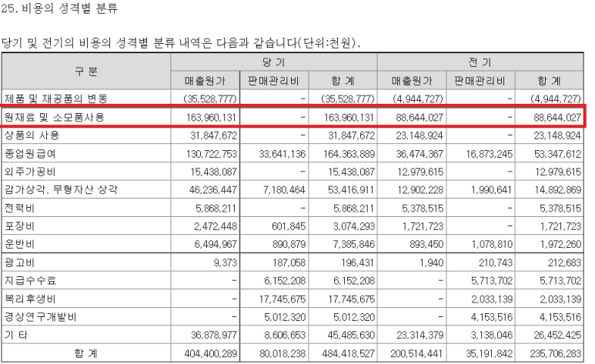This screenshot has height=364, width=595.
Task: Click the '전력비' row label
Action: pos(19,208)
